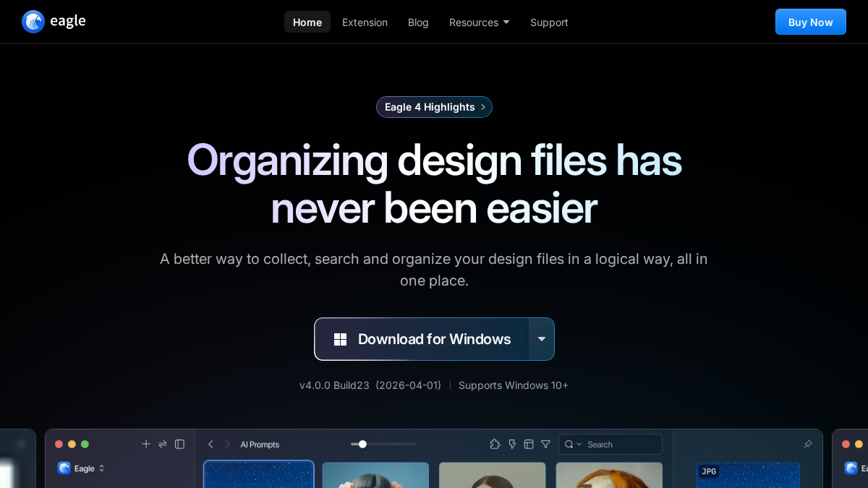This screenshot has height=488, width=868.
Task: Expand the Eagle library switcher
Action: 82,468
